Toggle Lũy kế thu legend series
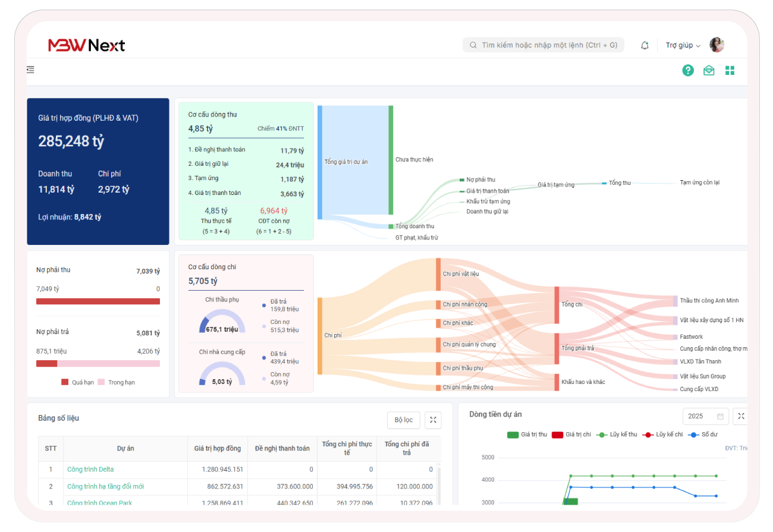773x532 pixels. click(x=617, y=435)
